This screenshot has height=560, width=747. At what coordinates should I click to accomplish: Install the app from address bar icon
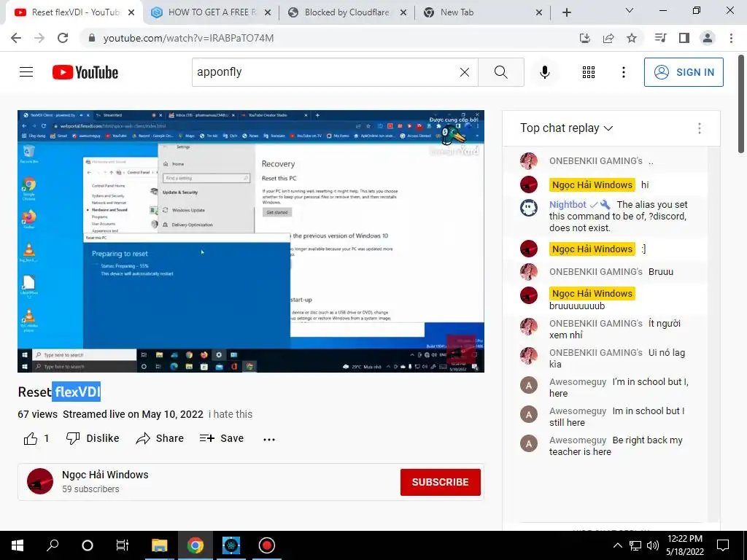point(585,38)
